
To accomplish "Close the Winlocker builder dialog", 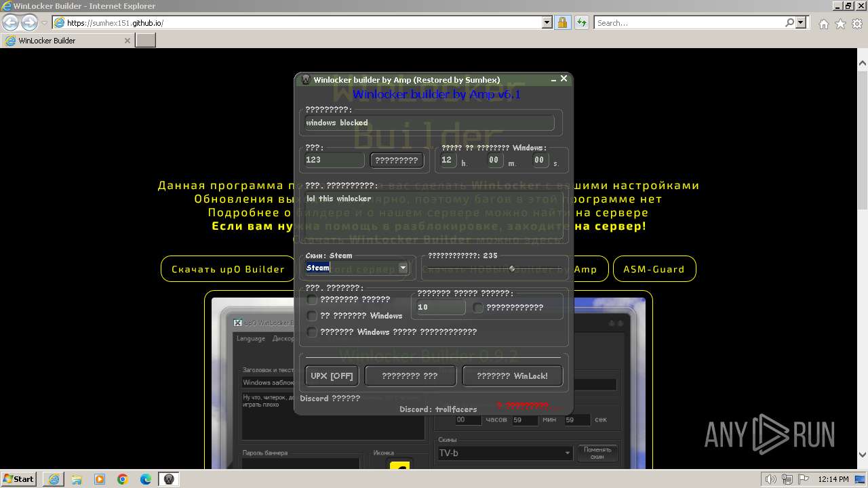I will [564, 79].
